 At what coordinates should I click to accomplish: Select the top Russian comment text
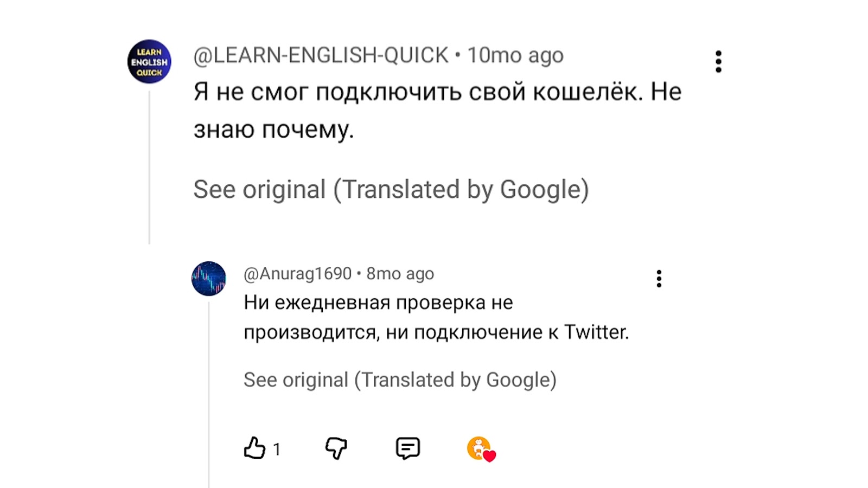(x=437, y=110)
